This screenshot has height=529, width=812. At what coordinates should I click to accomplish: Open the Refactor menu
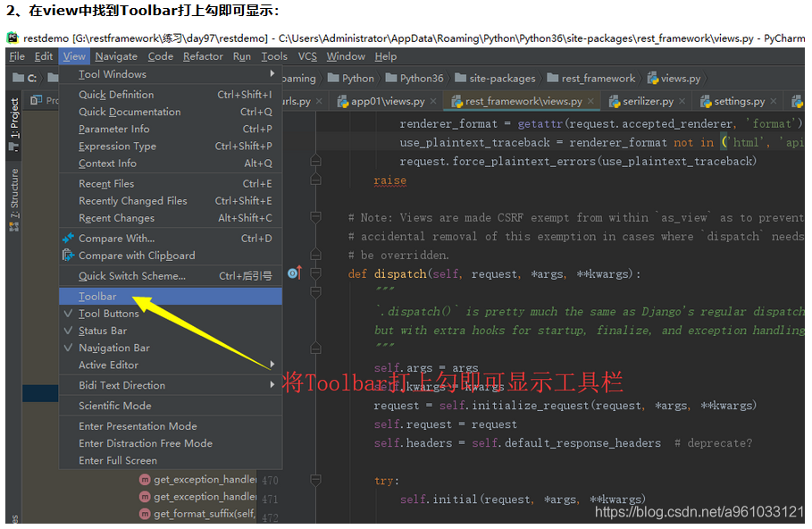[203, 56]
